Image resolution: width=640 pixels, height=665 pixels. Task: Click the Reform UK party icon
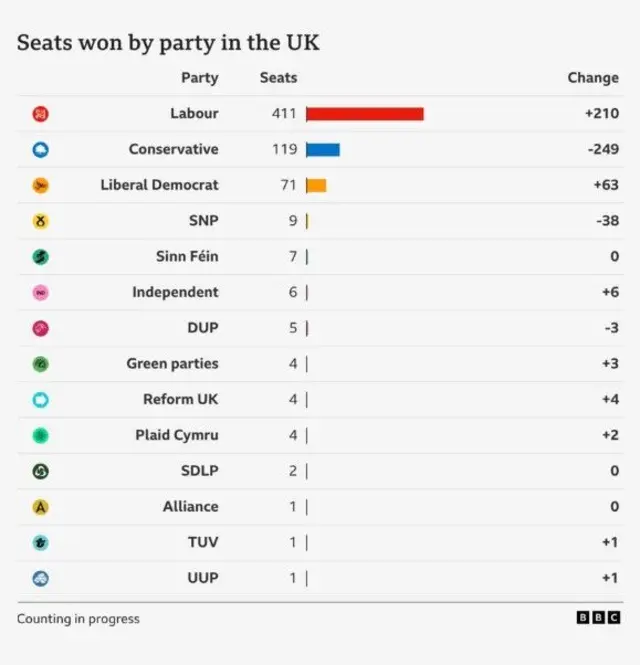pos(40,400)
